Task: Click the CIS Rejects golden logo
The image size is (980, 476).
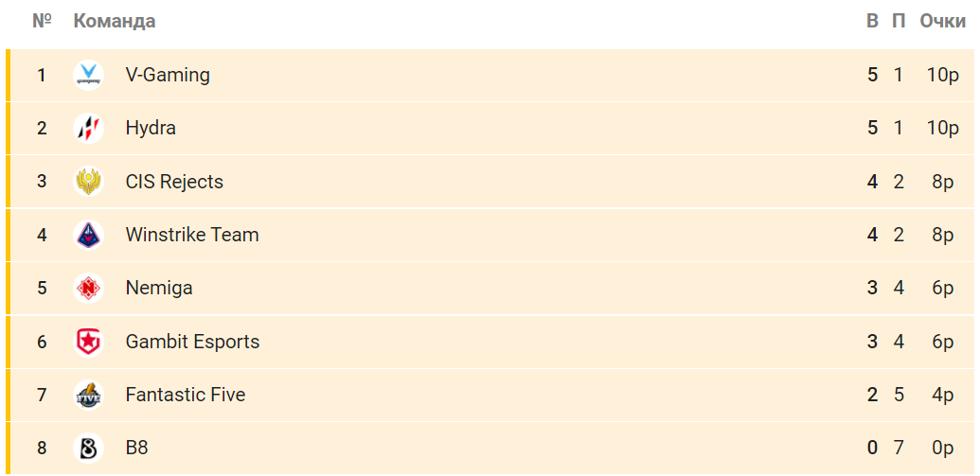Action: pyautogui.click(x=88, y=182)
